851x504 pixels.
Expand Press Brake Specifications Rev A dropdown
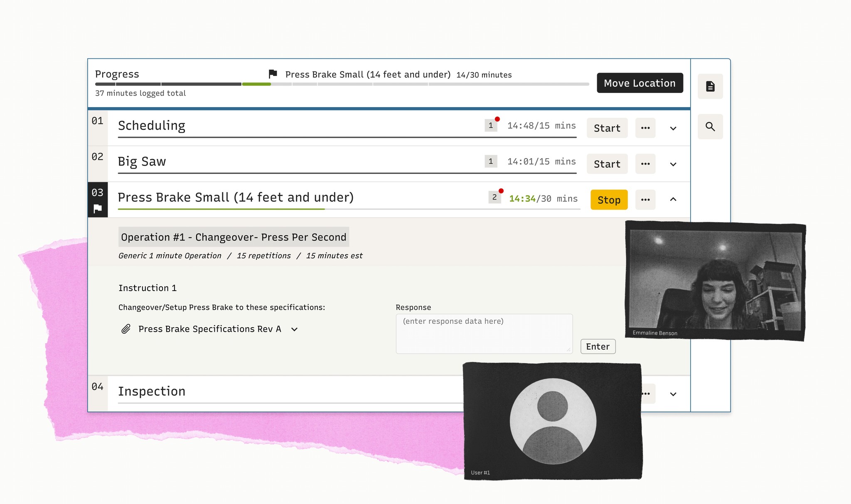[295, 330]
